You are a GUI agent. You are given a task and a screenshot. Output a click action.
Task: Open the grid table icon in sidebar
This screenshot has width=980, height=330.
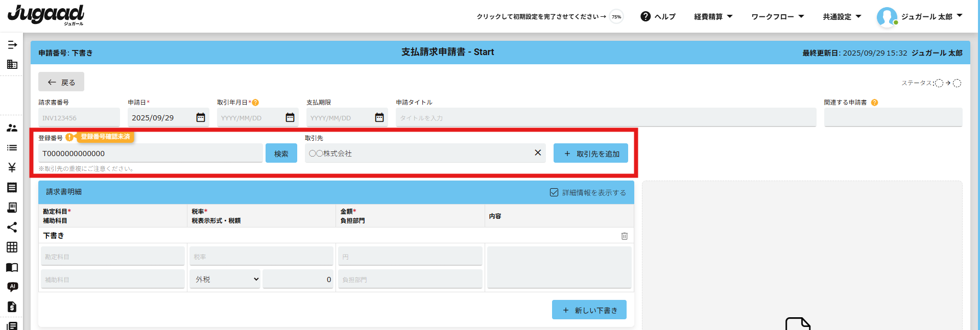point(12,247)
